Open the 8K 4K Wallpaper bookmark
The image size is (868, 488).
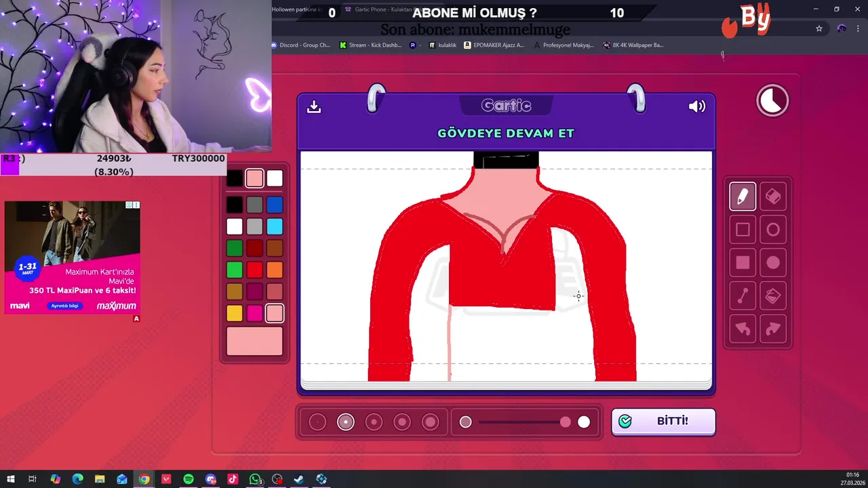pos(633,45)
